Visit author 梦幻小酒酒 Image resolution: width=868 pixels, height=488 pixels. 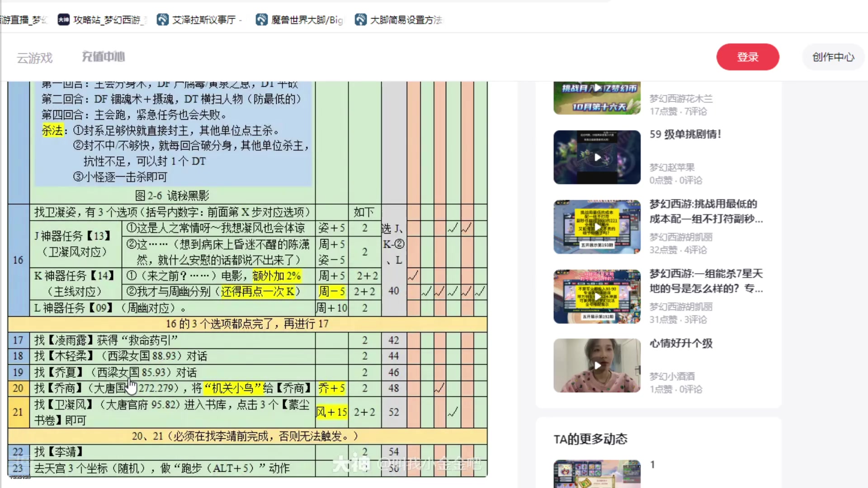tap(672, 376)
